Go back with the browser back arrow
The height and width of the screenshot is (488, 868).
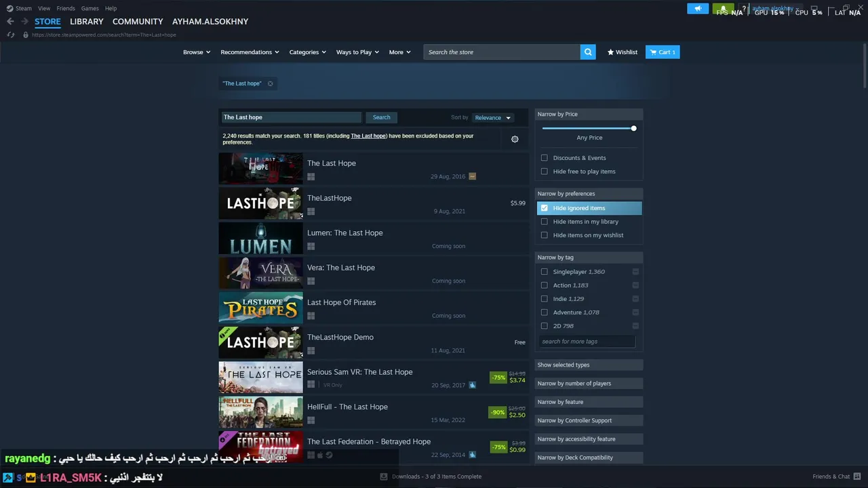point(10,22)
